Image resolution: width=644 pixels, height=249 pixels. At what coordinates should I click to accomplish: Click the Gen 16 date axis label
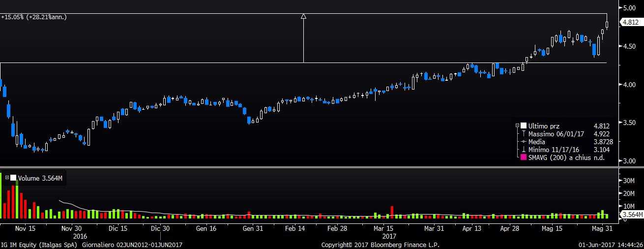[206, 228]
